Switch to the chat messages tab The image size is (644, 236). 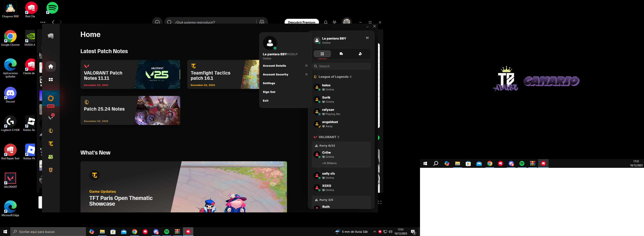coord(341,54)
